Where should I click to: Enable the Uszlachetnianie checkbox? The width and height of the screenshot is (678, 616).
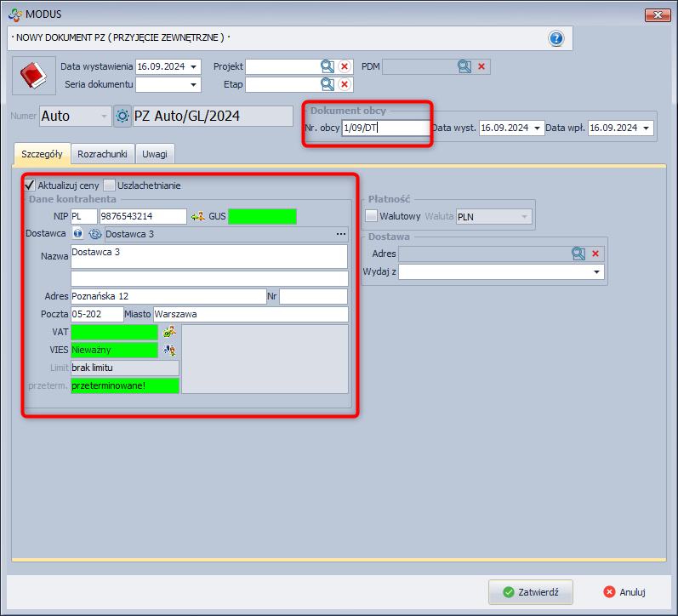point(110,185)
